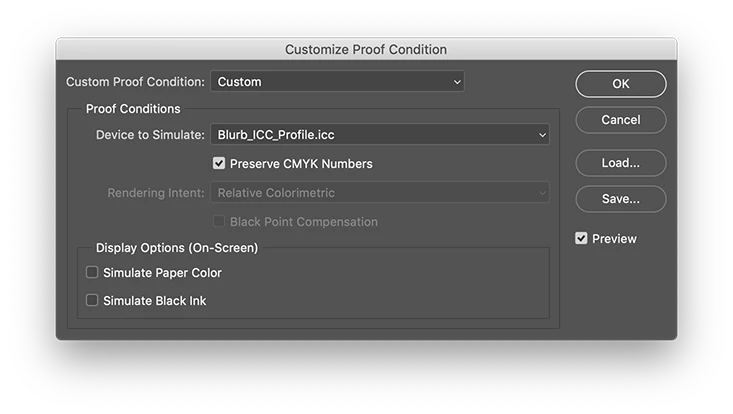The height and width of the screenshot is (414, 733).
Task: Click the Cancel button
Action: (621, 120)
